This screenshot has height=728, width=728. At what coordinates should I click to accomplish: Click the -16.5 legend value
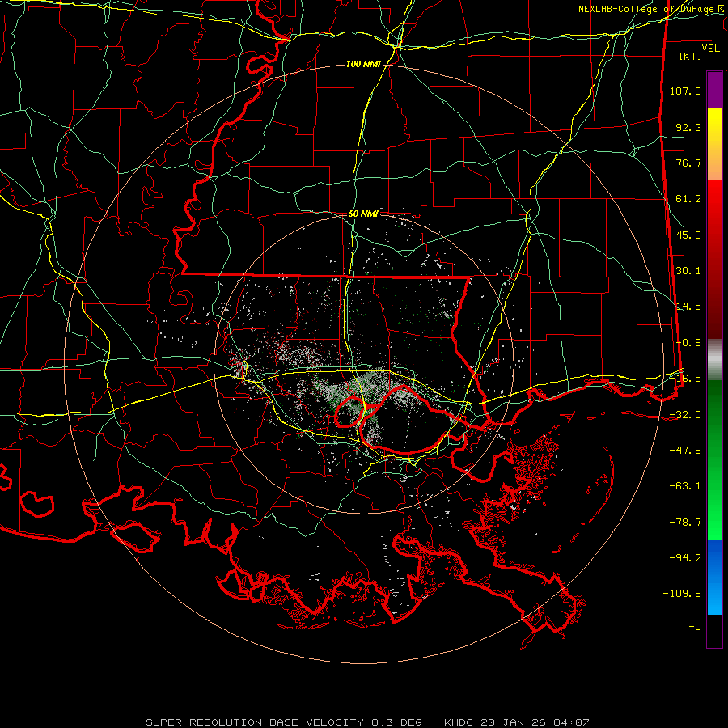click(685, 379)
